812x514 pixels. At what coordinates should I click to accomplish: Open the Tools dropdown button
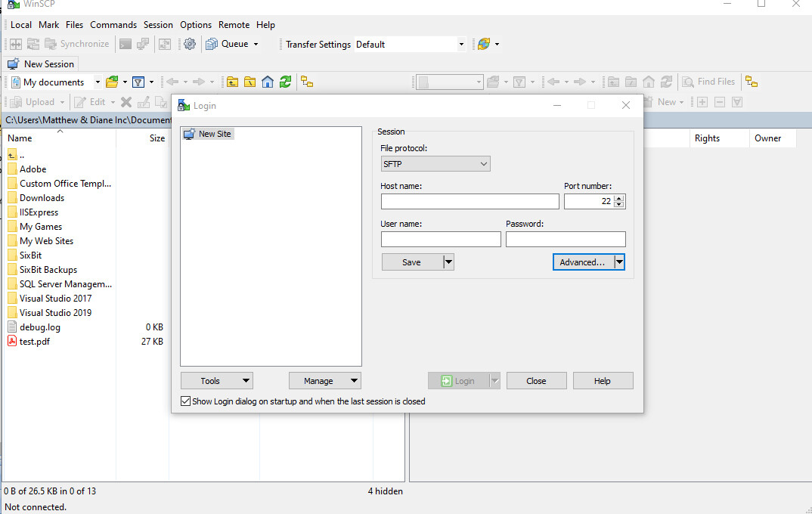(216, 381)
